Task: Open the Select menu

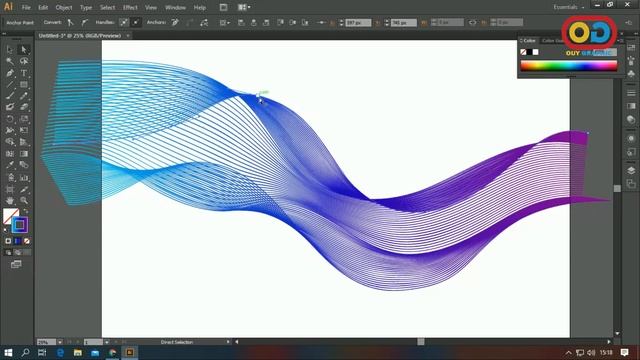Action: point(107,7)
